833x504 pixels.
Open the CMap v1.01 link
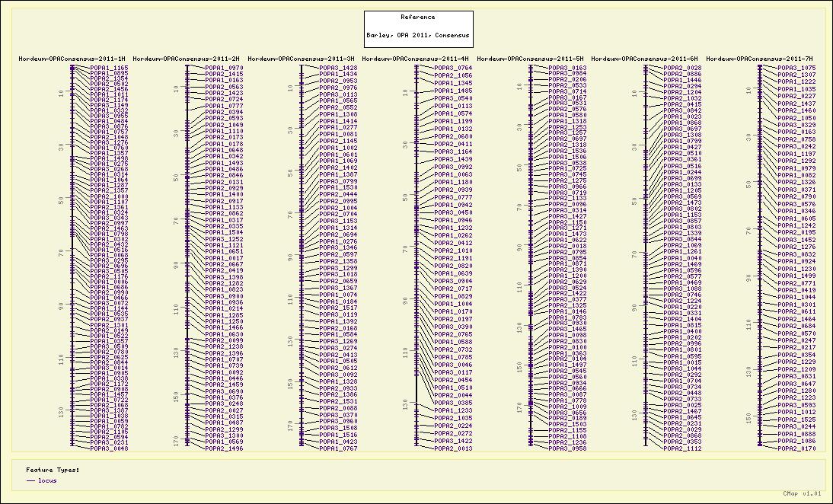point(803,493)
